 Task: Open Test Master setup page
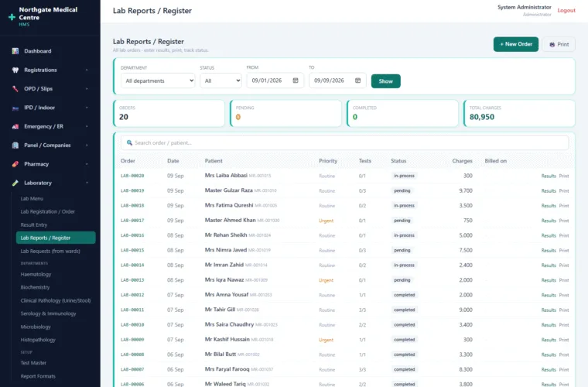click(33, 363)
